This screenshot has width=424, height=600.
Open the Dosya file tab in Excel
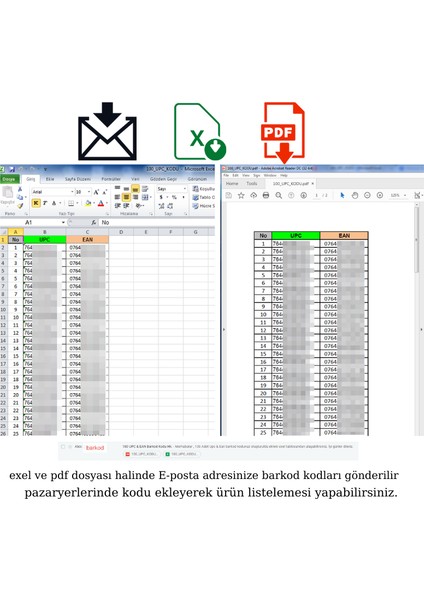point(10,179)
